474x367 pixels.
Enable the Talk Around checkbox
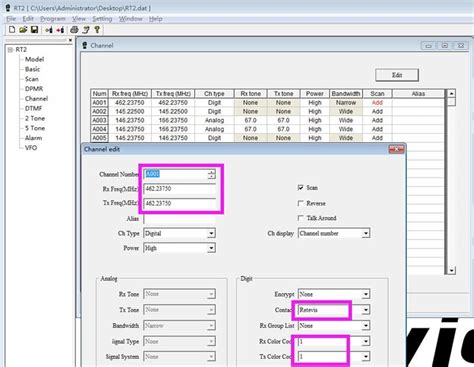click(300, 218)
